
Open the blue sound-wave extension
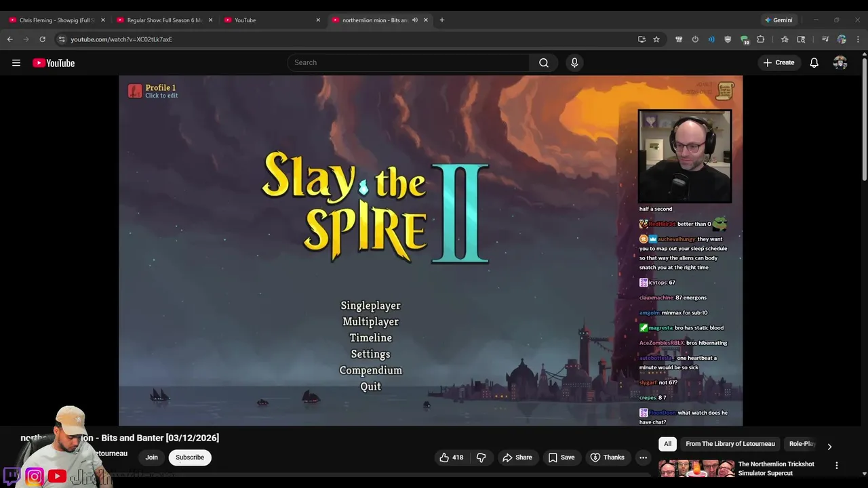click(711, 39)
